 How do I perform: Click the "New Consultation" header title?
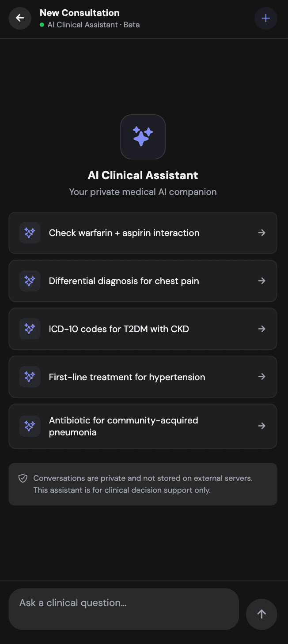80,13
